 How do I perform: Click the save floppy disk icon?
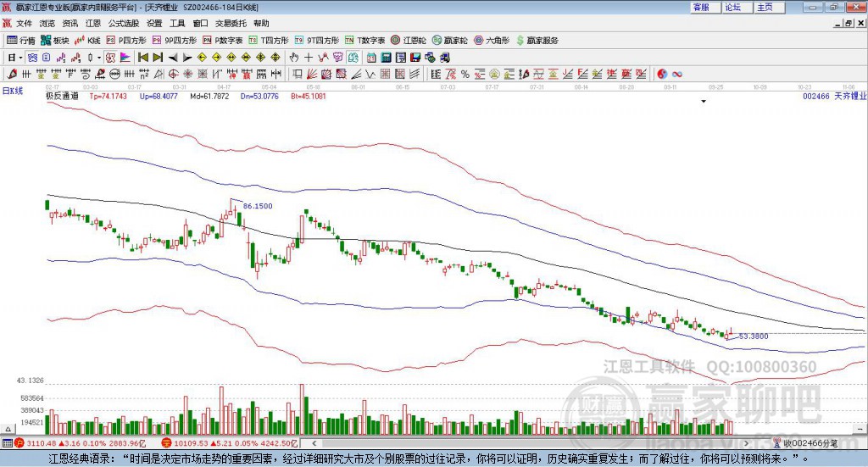[x=415, y=58]
